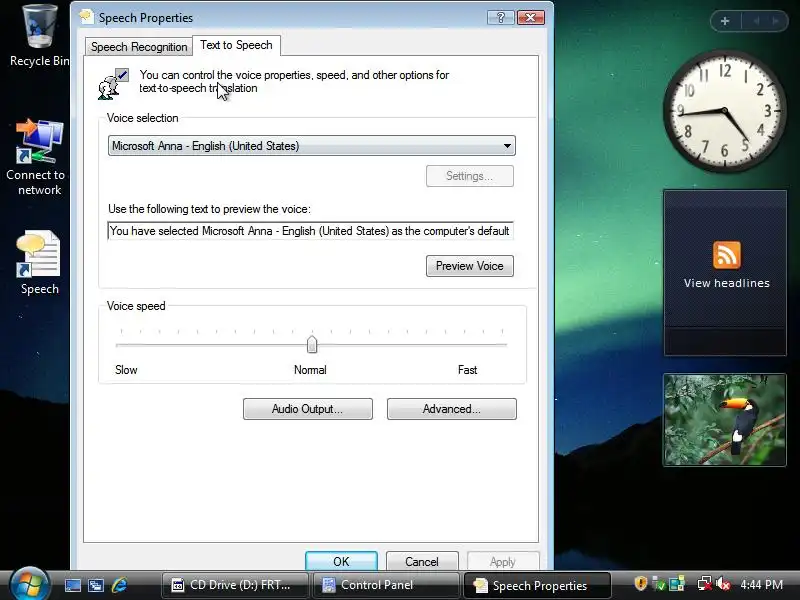This screenshot has width=800, height=600.
Task: Click the Normal speed label
Action: point(310,370)
